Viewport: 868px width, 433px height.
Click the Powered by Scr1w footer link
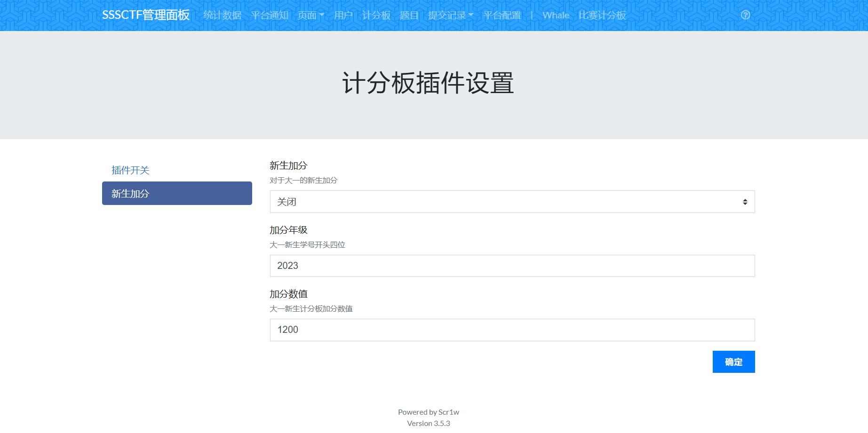[x=428, y=412]
